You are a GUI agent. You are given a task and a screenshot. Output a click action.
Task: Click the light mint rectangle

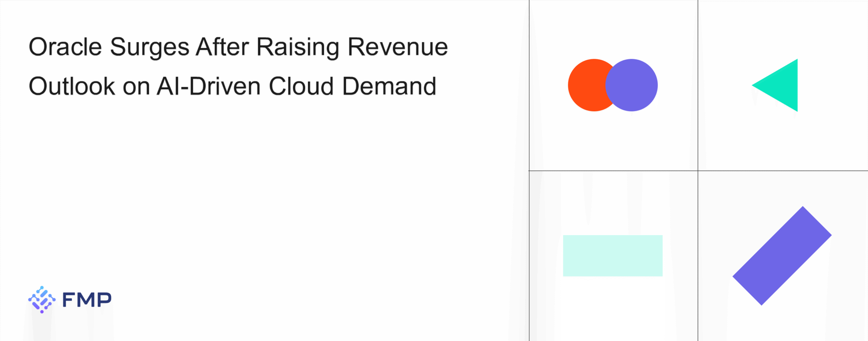coord(613,255)
